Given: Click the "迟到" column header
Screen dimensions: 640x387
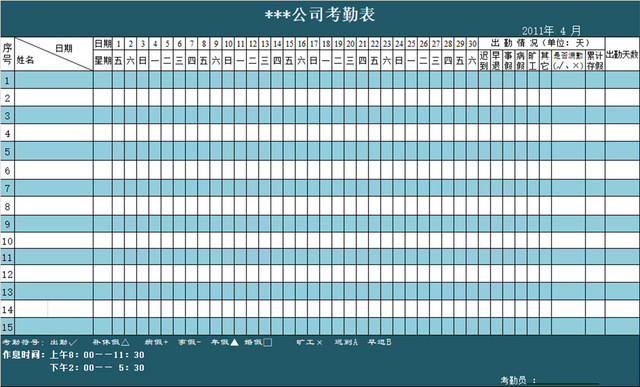Looking at the screenshot, I should tap(484, 60).
